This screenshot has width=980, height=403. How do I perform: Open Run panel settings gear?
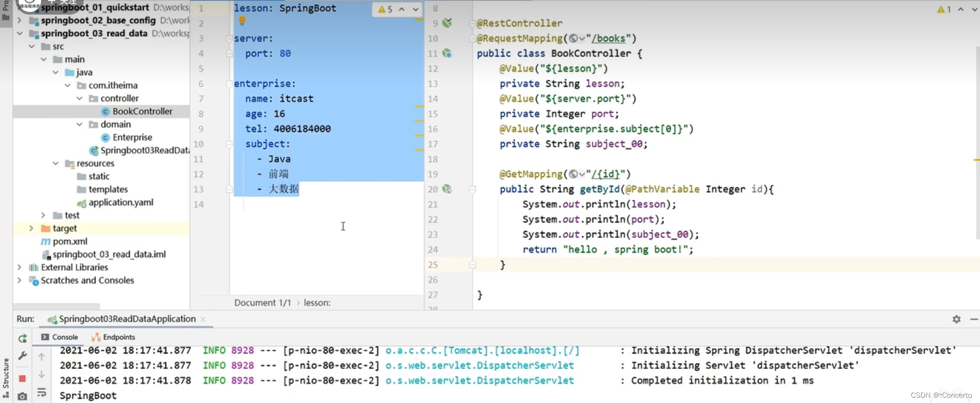957,319
